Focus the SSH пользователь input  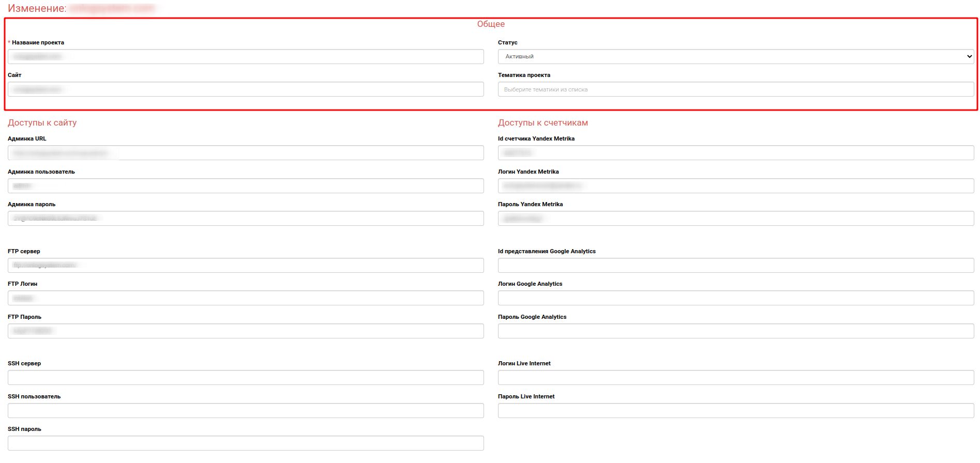[246, 411]
